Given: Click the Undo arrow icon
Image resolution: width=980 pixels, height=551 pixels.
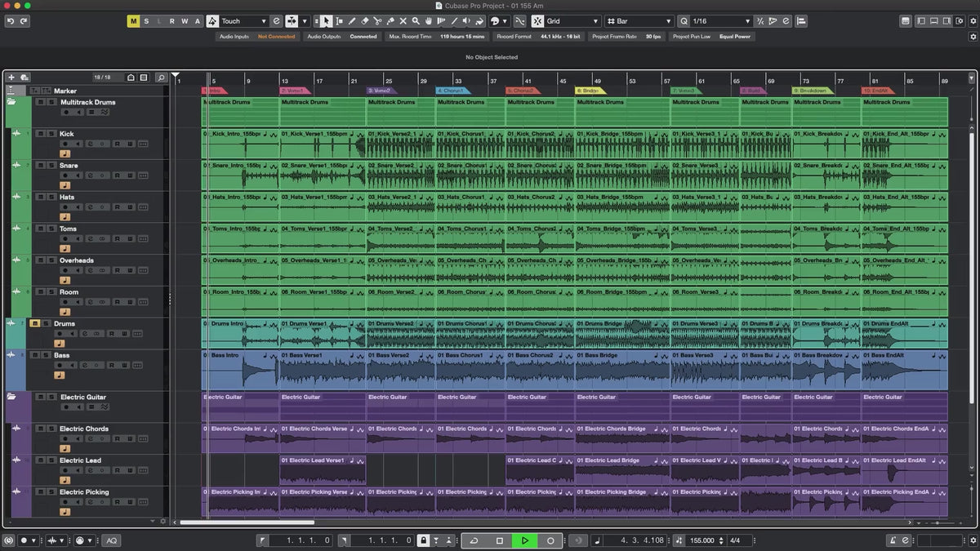Looking at the screenshot, I should pos(11,21).
